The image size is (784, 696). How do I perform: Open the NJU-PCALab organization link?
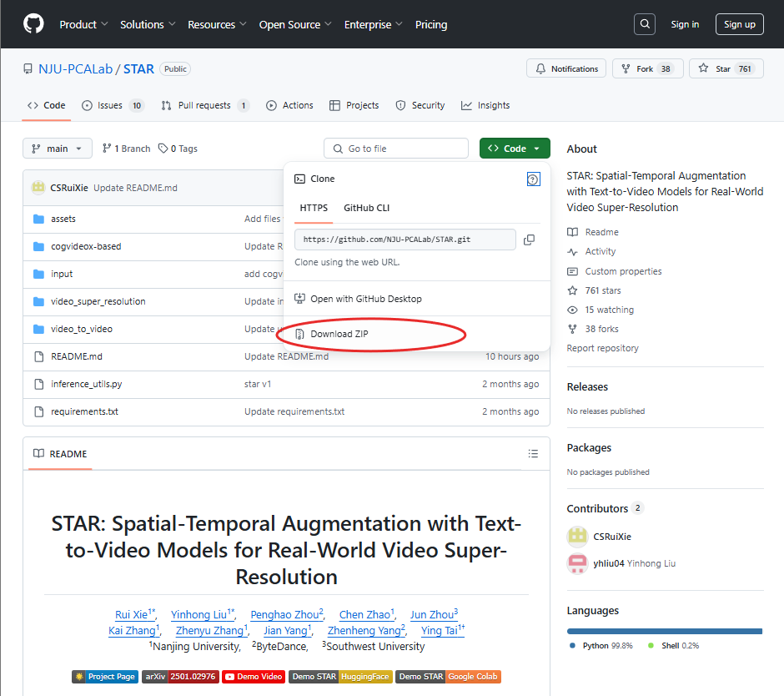76,69
